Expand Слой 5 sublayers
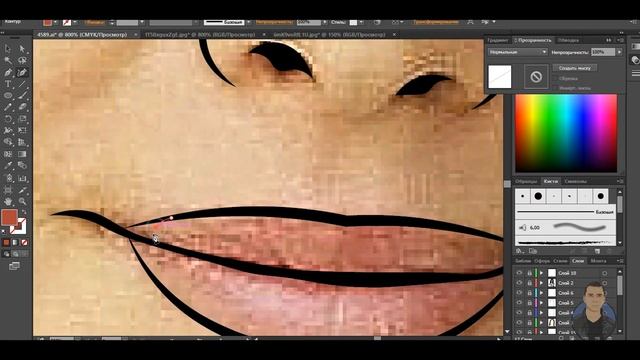 [x=542, y=303]
